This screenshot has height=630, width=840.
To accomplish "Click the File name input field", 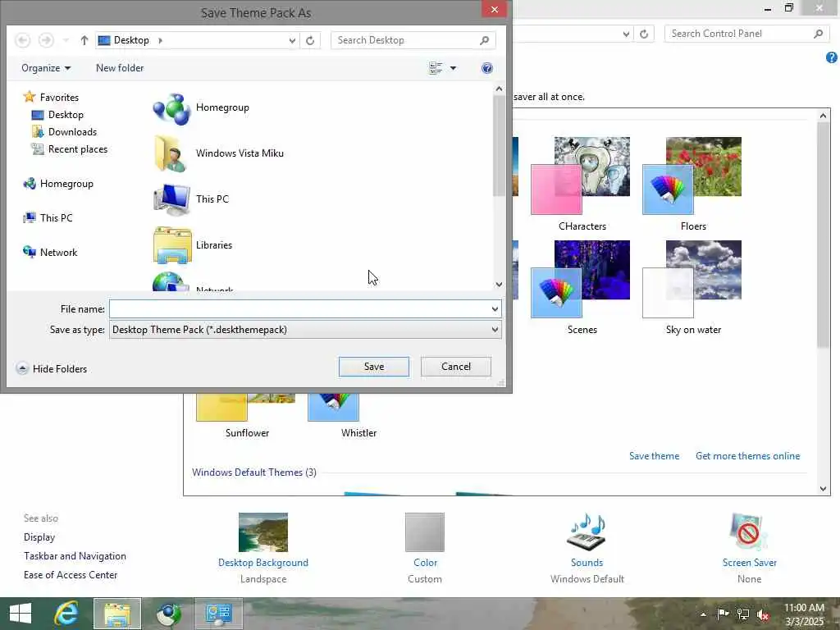I will (299, 309).
